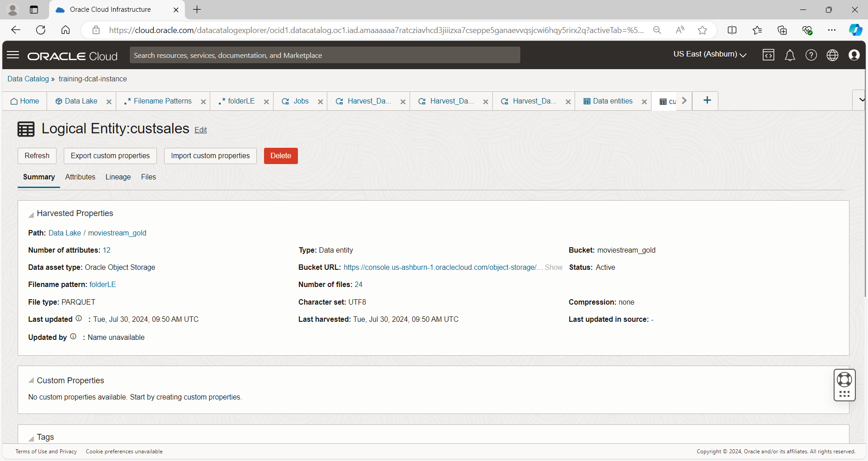The width and height of the screenshot is (868, 461).
Task: Close the folderLE tab
Action: [x=266, y=102]
